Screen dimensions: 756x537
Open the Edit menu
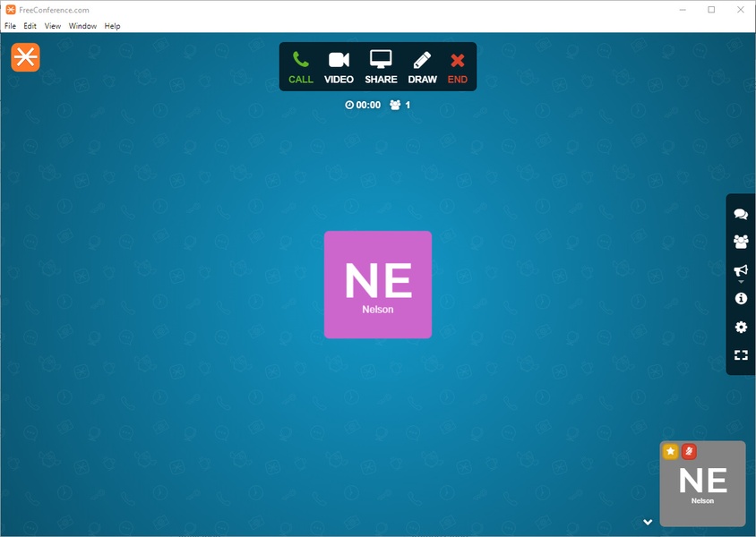click(x=30, y=26)
